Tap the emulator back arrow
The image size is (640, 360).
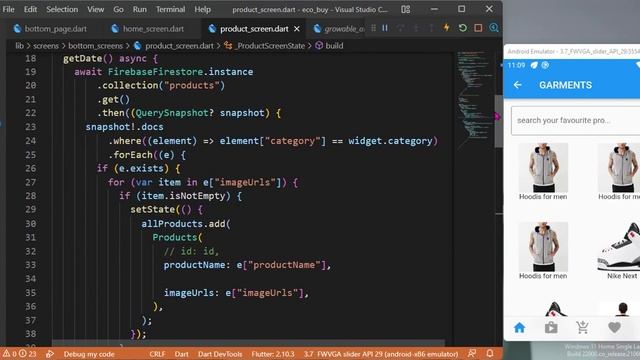click(518, 85)
